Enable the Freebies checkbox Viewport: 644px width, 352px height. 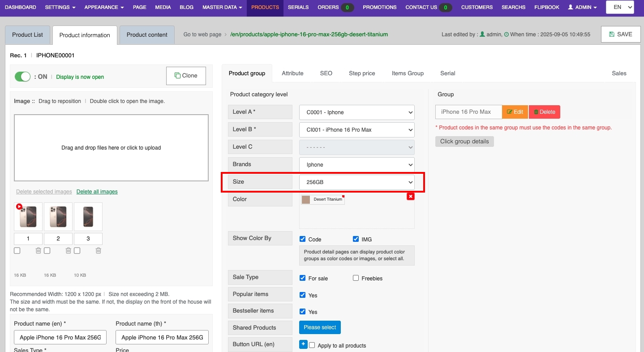pyautogui.click(x=356, y=278)
